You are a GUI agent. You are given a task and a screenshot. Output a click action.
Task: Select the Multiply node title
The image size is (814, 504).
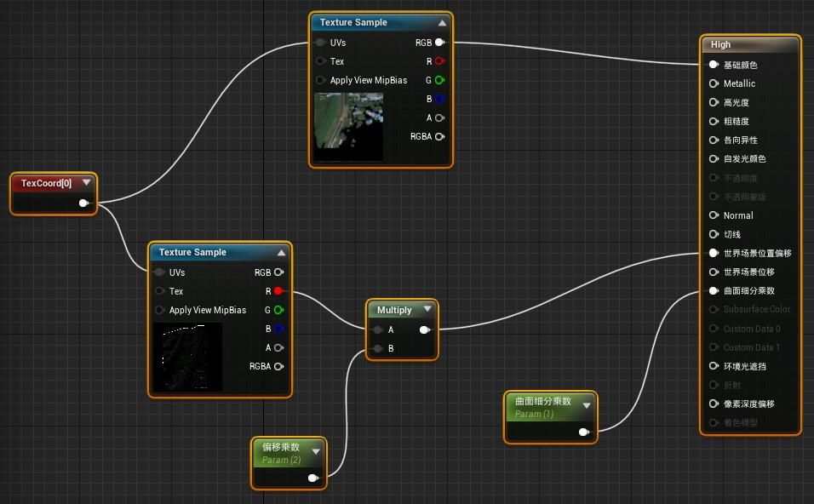pyautogui.click(x=394, y=310)
